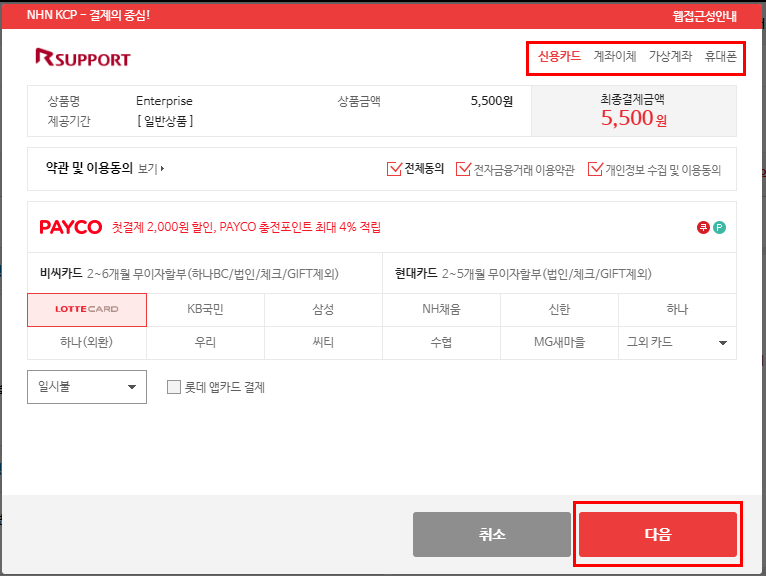Screen dimensions: 766x576
Task: Switch to 가상계좌 payment tab
Action: [x=670, y=56]
